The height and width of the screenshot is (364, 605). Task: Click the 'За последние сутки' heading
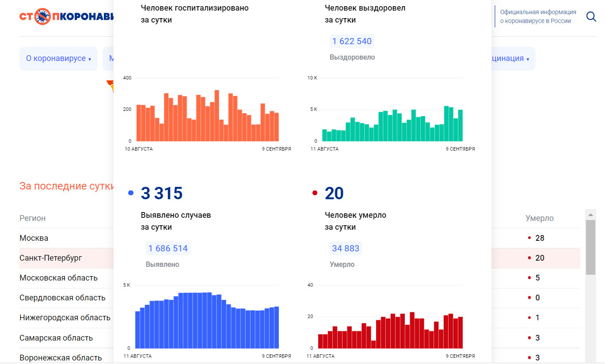coord(67,186)
